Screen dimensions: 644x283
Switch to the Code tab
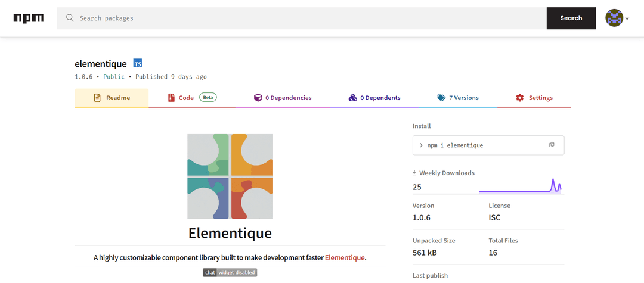192,98
